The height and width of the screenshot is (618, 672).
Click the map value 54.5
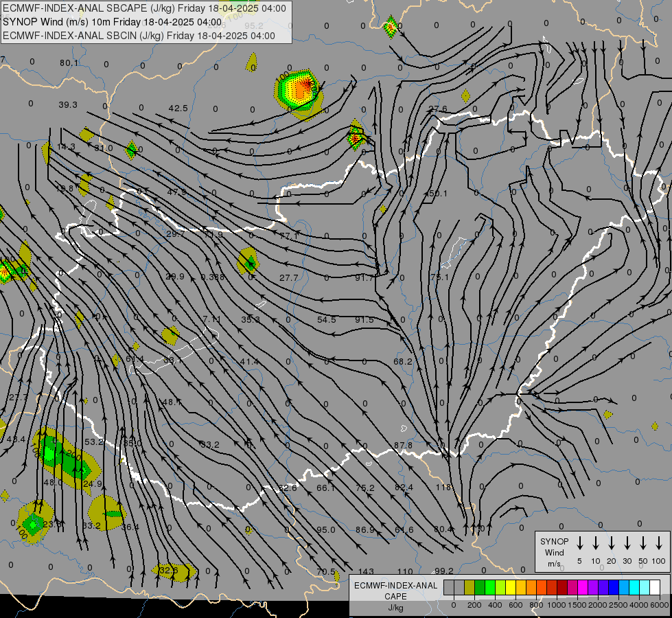(x=327, y=319)
